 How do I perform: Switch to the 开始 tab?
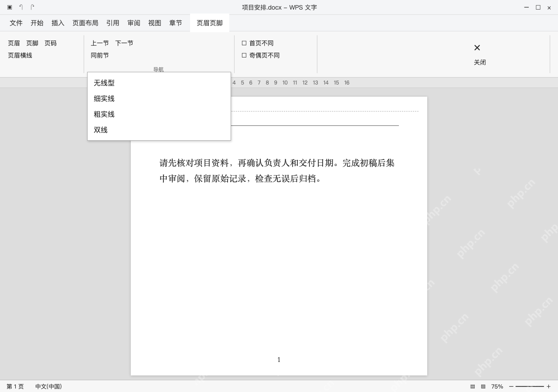tap(37, 23)
